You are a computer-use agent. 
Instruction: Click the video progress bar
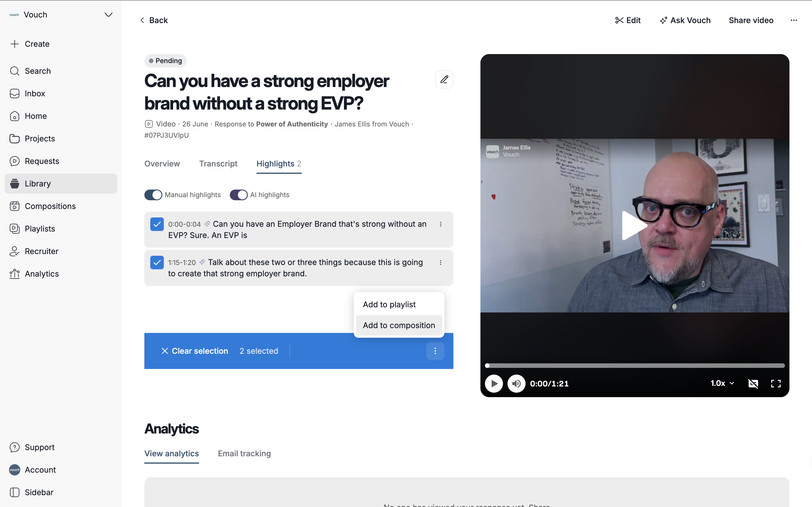(x=635, y=366)
